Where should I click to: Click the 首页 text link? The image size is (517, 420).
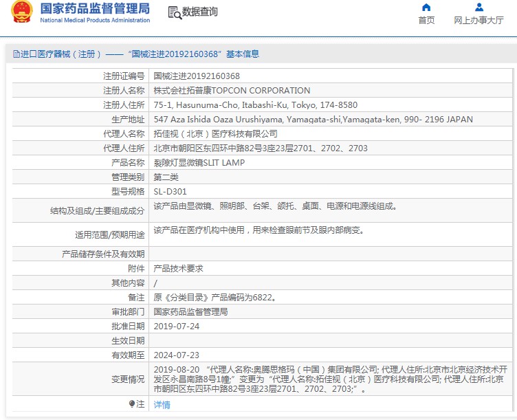426,21
